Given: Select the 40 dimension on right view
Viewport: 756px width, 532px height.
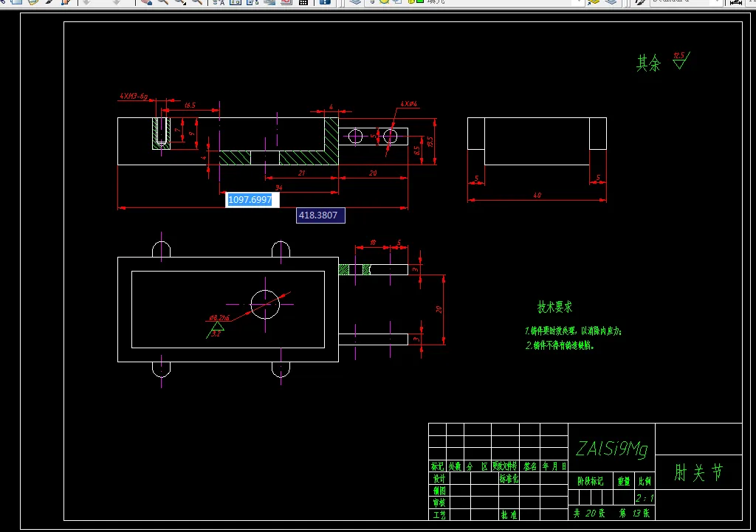Looking at the screenshot, I should [x=537, y=195].
